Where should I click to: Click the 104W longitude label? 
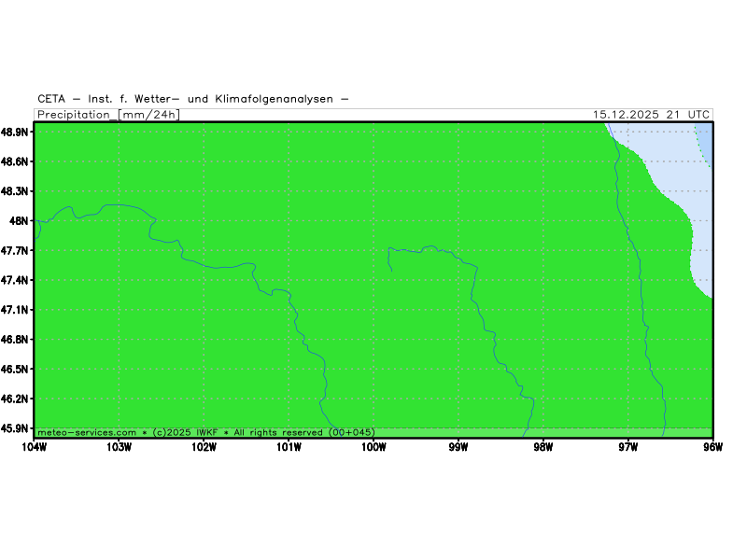(x=34, y=446)
